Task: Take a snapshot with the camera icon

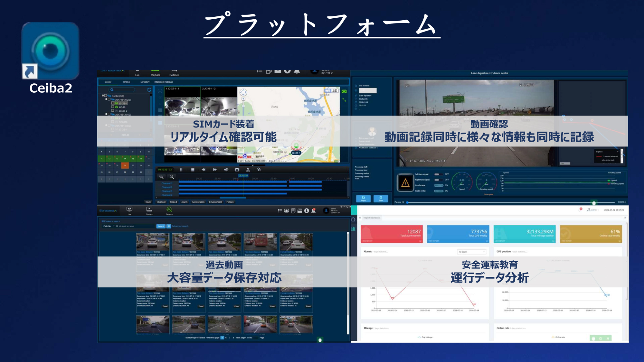Action: [237, 170]
